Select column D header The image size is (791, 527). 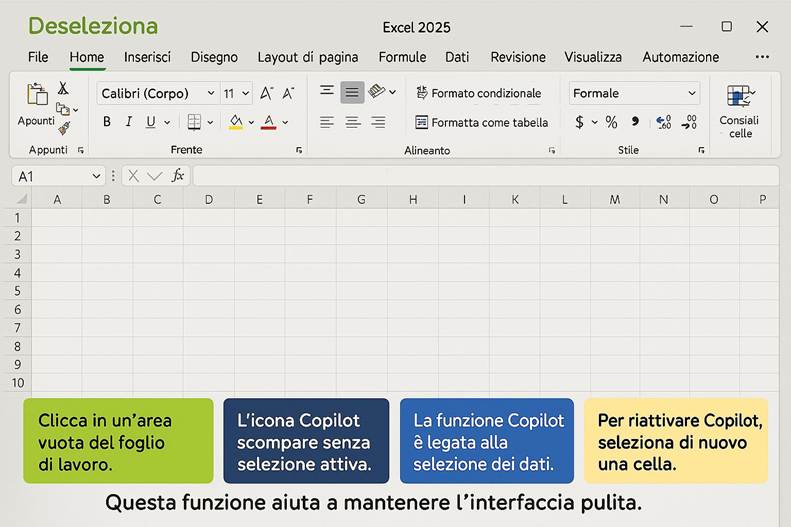(x=209, y=200)
